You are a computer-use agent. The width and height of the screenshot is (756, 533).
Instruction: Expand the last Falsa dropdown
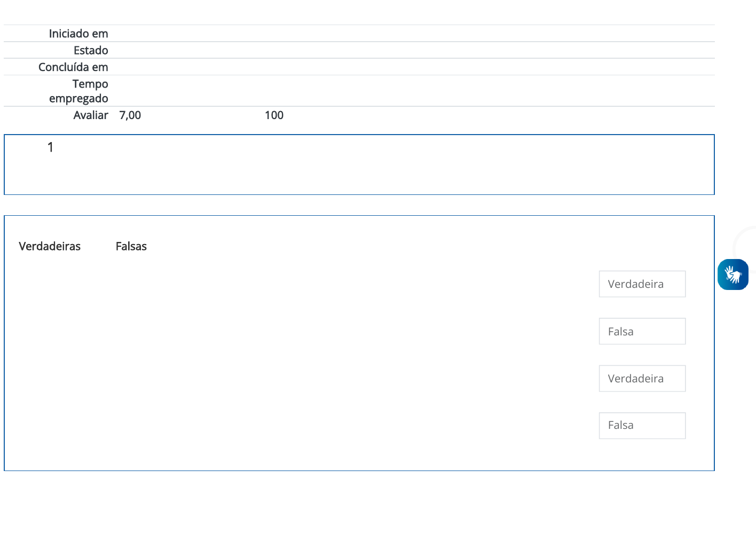(642, 426)
